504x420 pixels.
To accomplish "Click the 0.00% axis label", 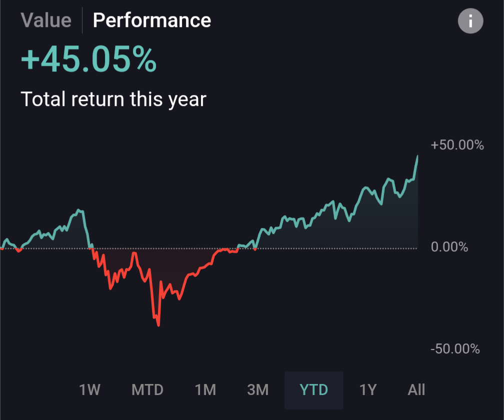I will point(449,247).
